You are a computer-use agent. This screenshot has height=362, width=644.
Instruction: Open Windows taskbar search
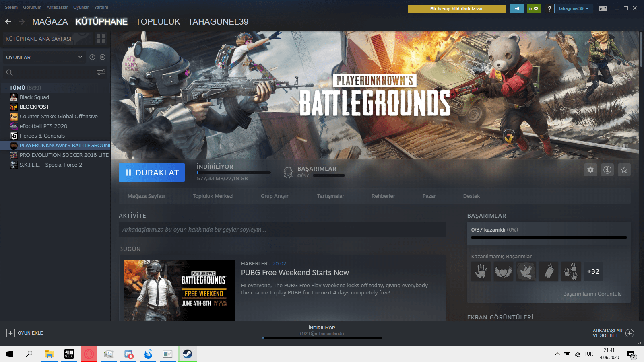tap(29, 354)
